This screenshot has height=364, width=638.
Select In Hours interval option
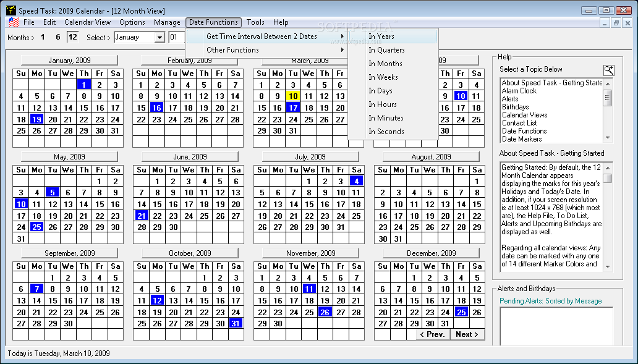(x=393, y=104)
